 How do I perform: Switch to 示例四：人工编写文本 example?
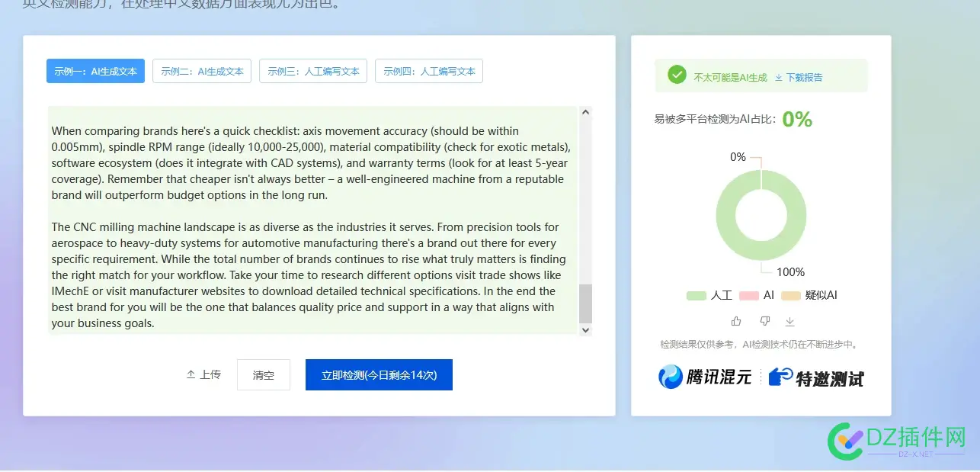(429, 71)
